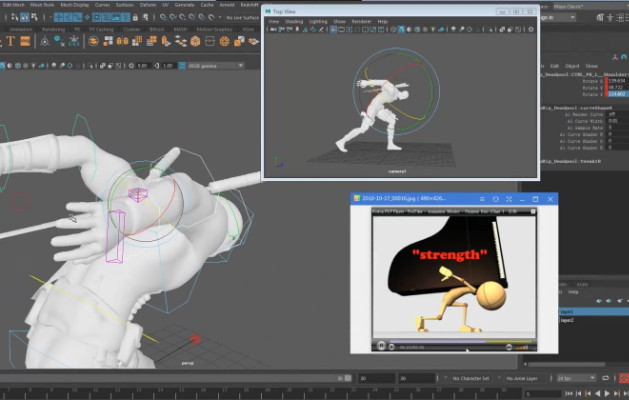Open the Deform menu

coord(148,5)
